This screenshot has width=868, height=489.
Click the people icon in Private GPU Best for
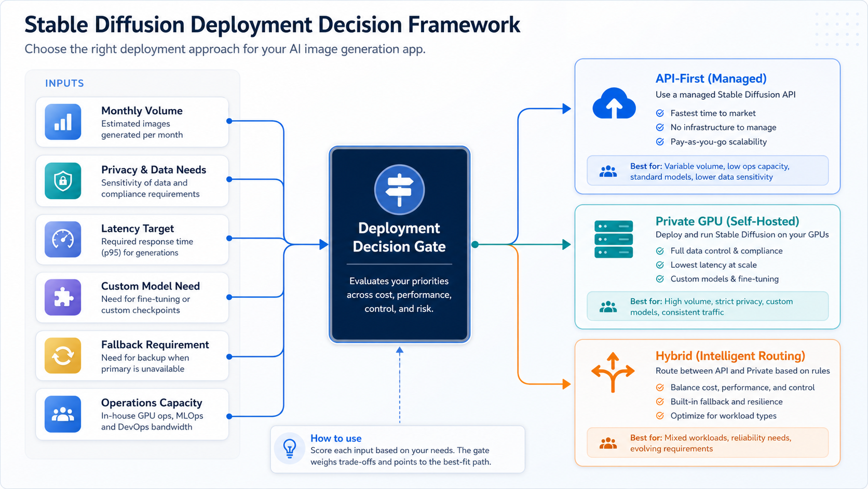pos(608,307)
